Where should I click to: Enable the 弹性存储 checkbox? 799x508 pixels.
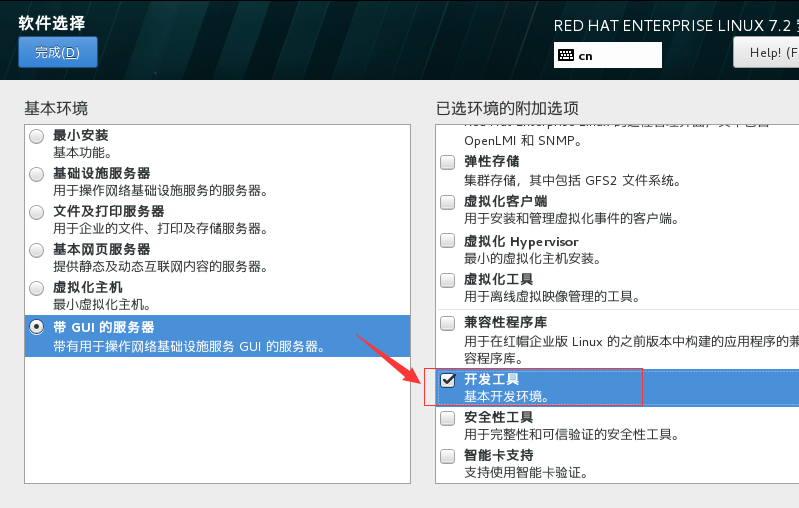point(447,162)
